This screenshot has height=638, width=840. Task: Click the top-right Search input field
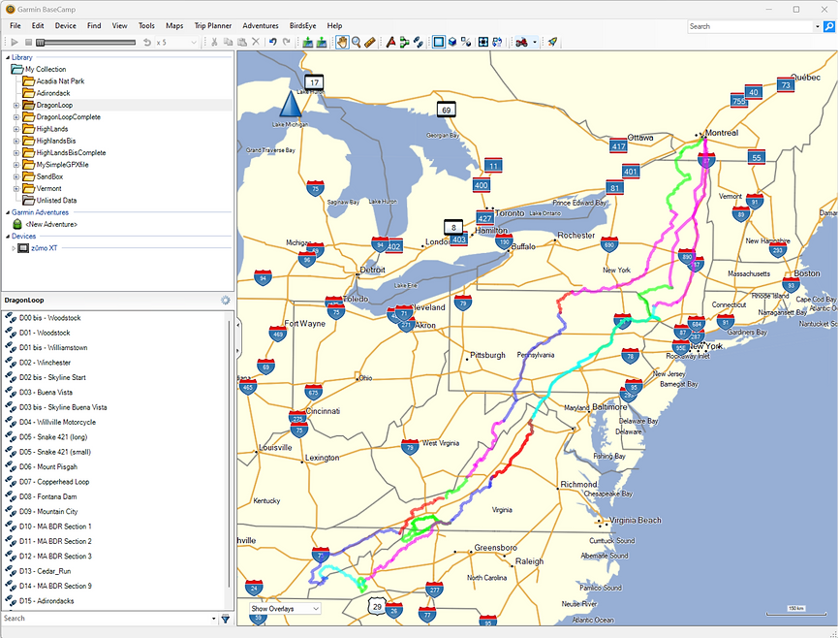point(750,26)
